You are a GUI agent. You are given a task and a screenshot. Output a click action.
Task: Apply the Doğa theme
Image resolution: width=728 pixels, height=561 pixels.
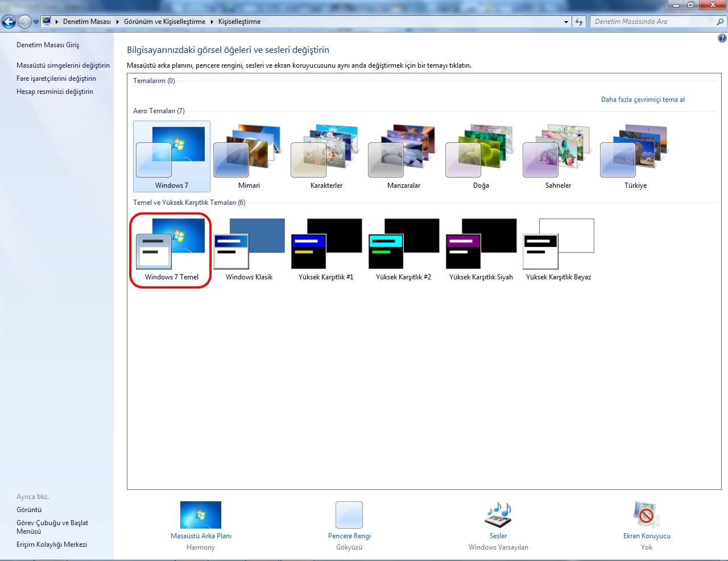pos(481,156)
